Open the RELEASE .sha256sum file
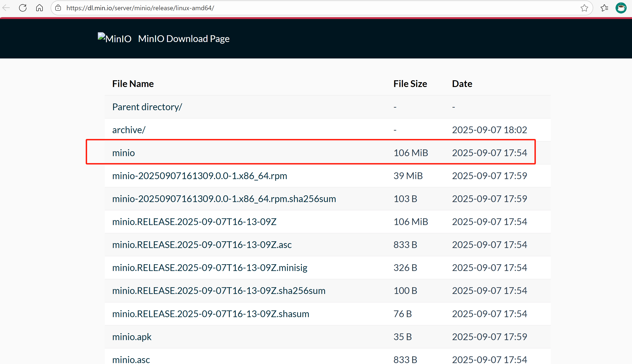Viewport: 632px width, 364px height. [219, 291]
